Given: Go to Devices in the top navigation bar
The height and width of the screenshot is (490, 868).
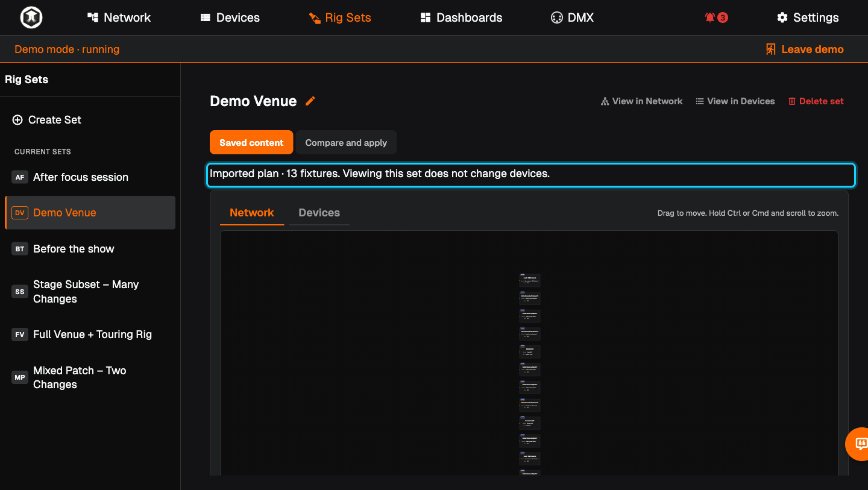Looking at the screenshot, I should (x=230, y=17).
